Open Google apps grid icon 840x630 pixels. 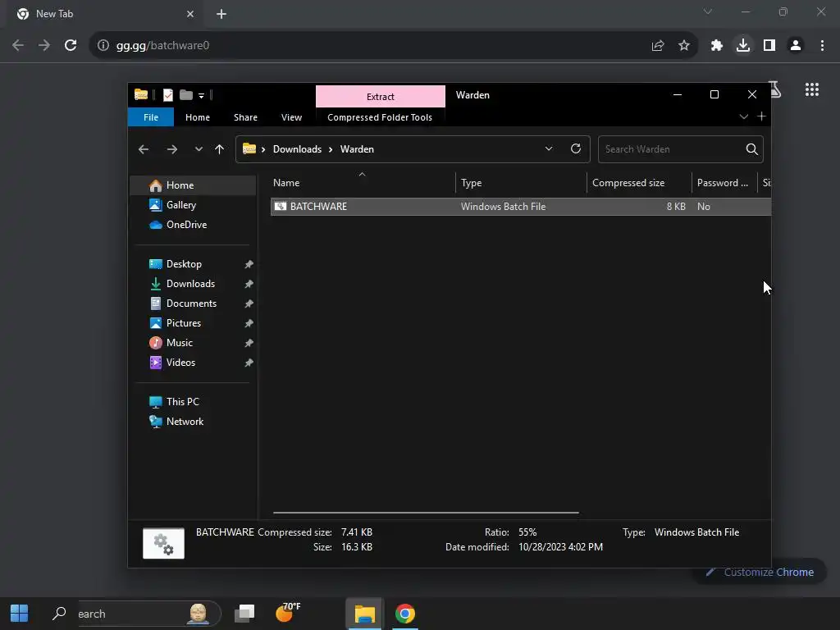pos(812,89)
